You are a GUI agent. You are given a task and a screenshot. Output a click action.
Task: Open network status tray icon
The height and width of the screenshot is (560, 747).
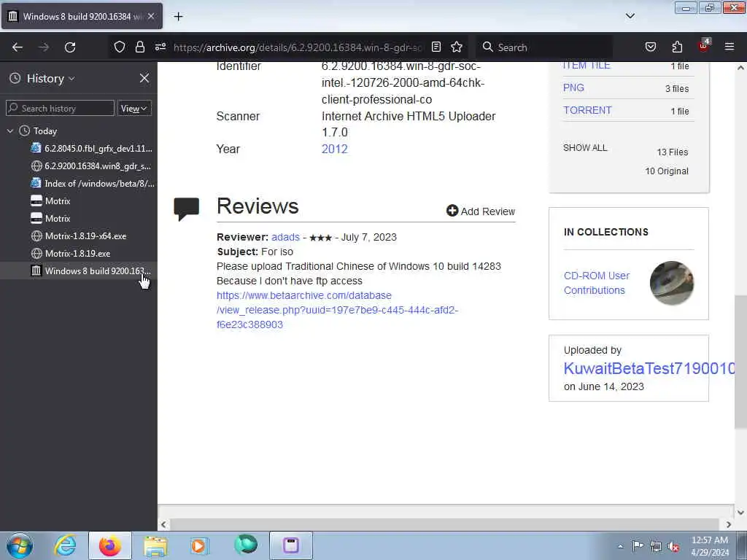pyautogui.click(x=656, y=546)
